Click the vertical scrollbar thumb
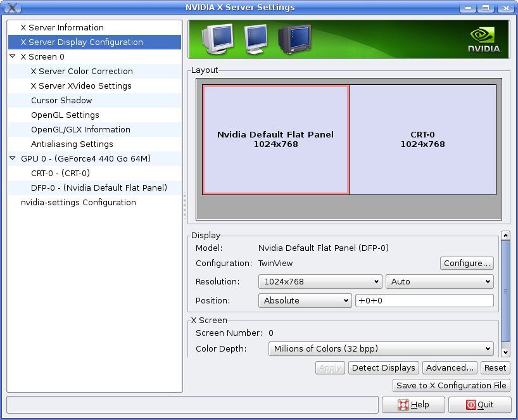Viewport: 518px width, 420px height. click(x=505, y=291)
